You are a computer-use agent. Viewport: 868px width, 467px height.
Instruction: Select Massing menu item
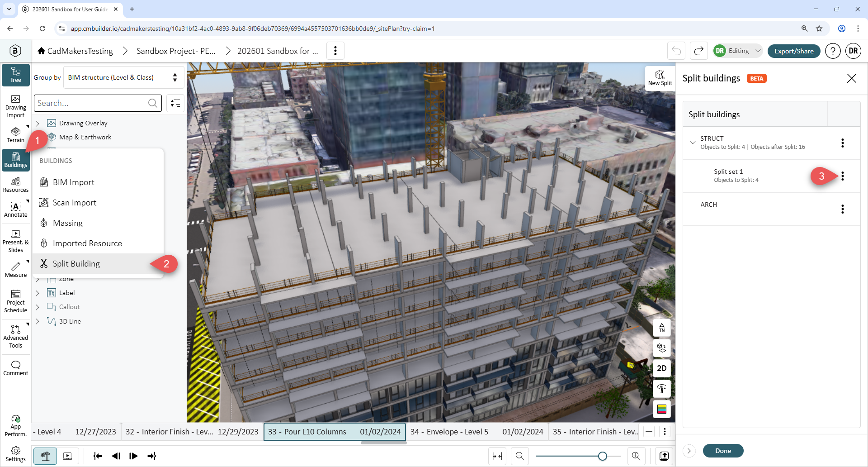98,223
